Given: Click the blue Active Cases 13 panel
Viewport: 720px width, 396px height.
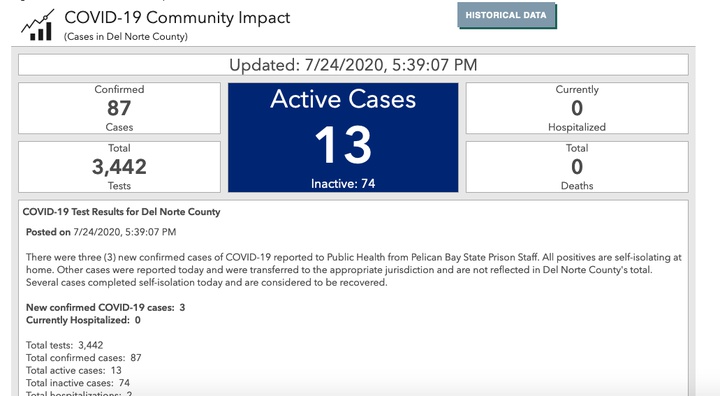Looking at the screenshot, I should coord(343,137).
